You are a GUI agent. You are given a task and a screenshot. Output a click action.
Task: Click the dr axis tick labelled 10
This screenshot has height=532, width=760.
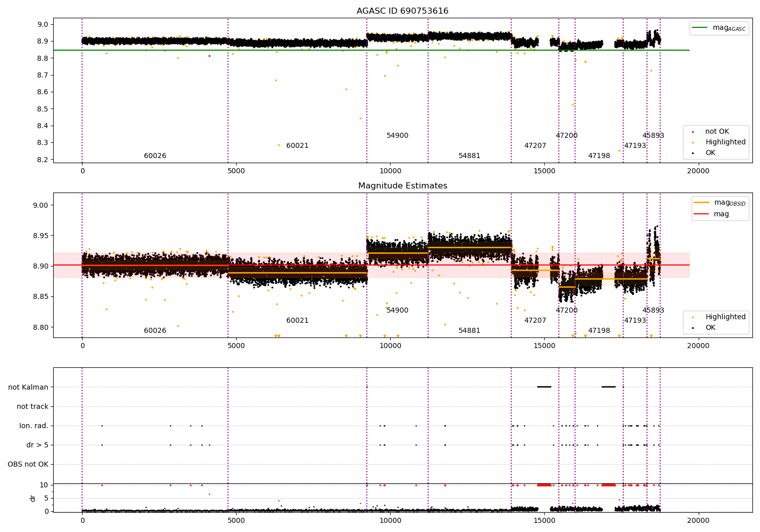[44, 485]
